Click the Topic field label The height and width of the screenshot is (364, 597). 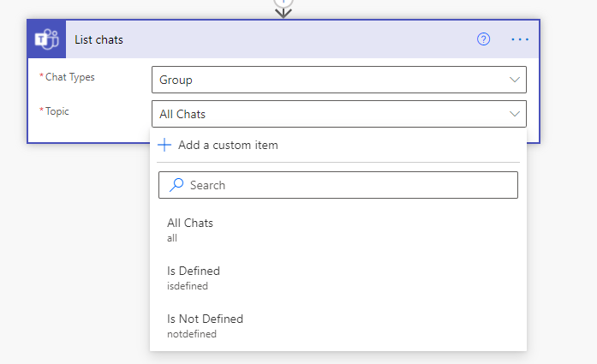click(58, 111)
